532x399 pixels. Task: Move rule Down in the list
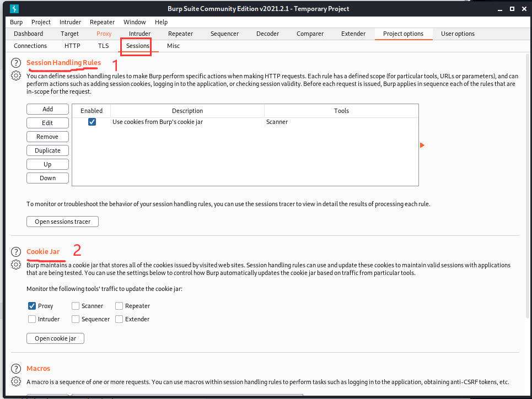point(47,178)
